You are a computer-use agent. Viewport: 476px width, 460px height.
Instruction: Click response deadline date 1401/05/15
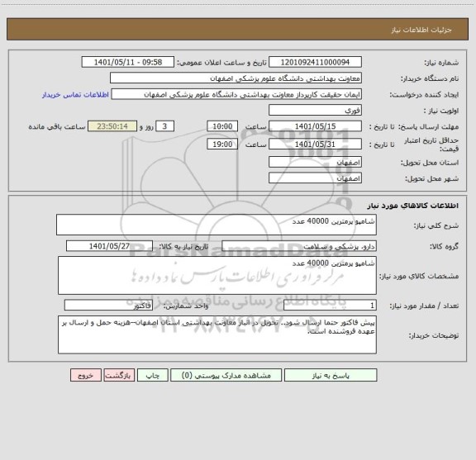point(315,126)
